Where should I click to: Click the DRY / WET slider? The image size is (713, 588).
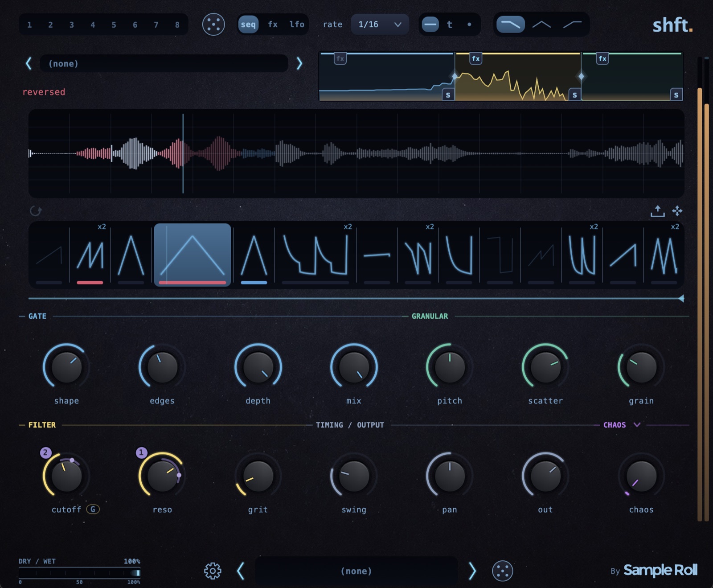(x=79, y=573)
